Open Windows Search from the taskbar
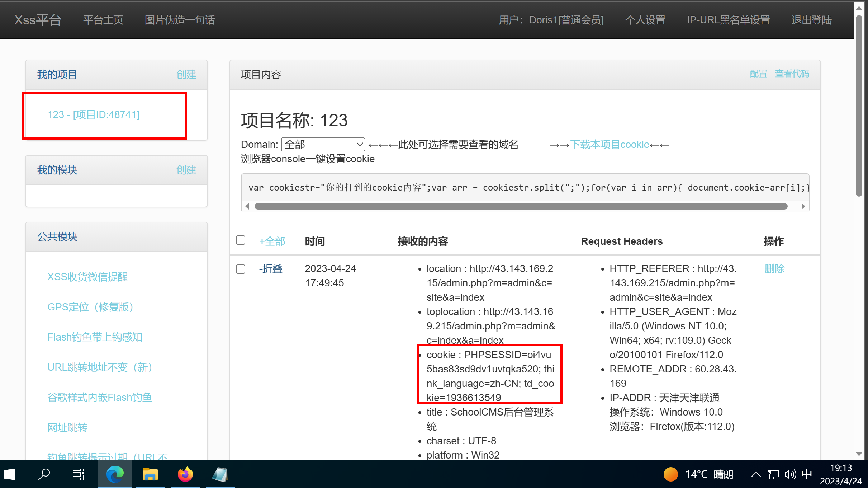868x488 pixels. pyautogui.click(x=44, y=474)
